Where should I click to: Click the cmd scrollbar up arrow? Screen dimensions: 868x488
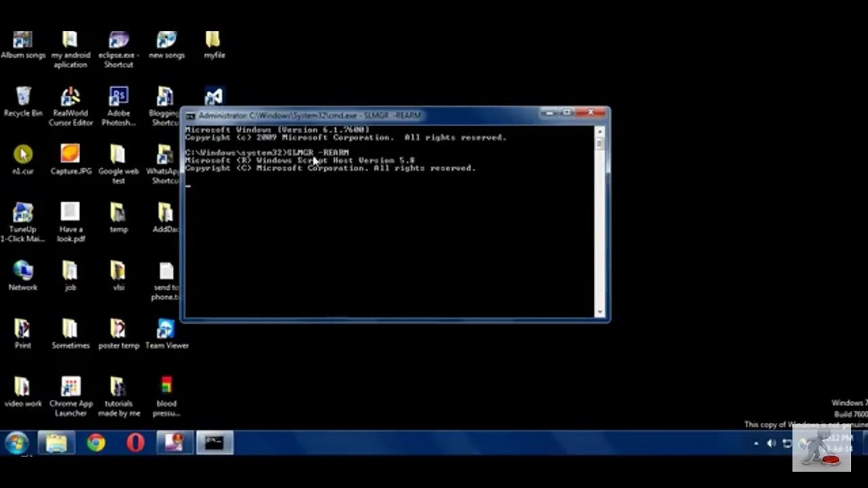click(x=599, y=131)
